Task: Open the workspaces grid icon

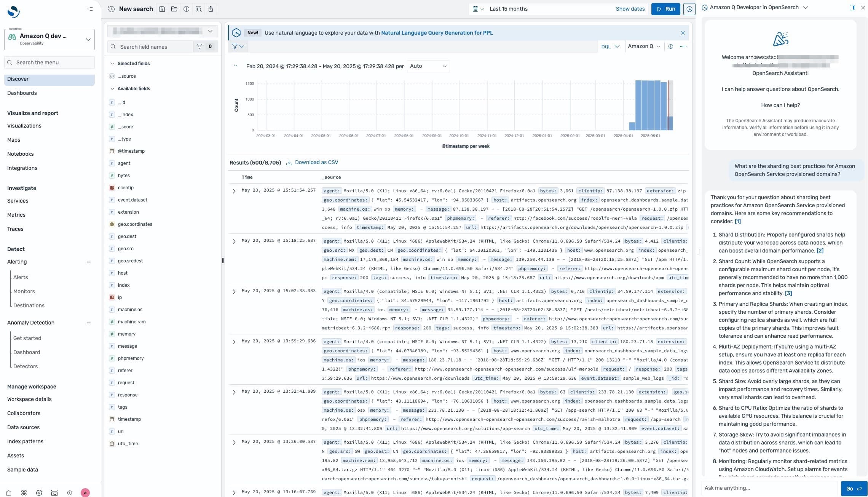Action: [x=24, y=492]
